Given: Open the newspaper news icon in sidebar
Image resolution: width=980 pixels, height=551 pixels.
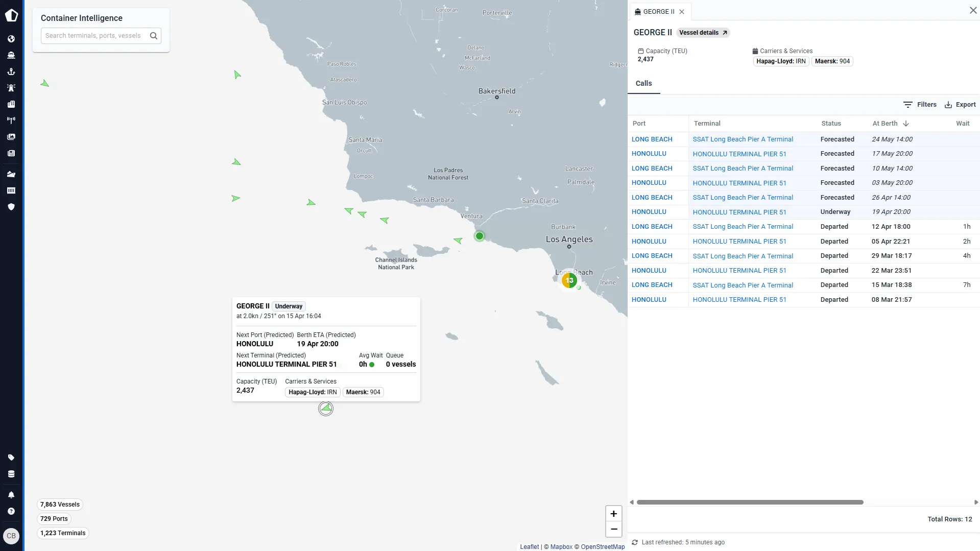Looking at the screenshot, I should [11, 153].
